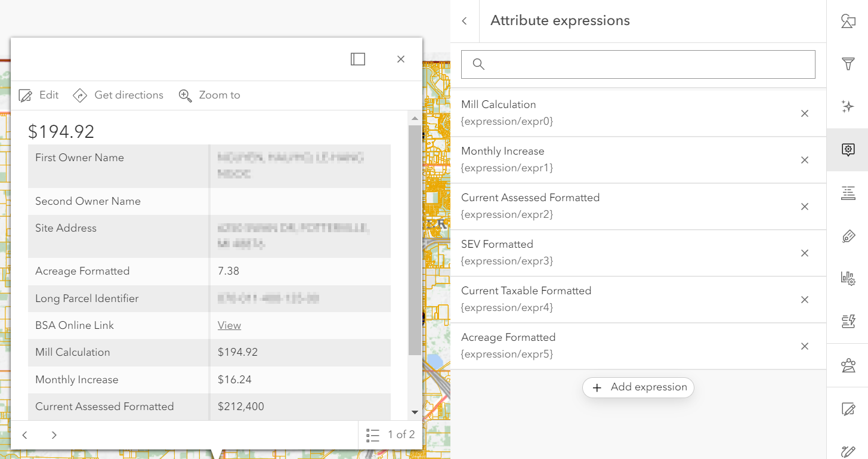Image resolution: width=868 pixels, height=459 pixels.
Task: Toggle docking of the feature popup
Action: 357,59
